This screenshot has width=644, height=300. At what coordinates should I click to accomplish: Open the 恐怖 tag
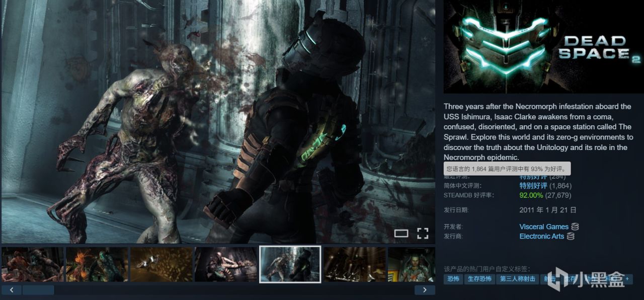click(453, 279)
